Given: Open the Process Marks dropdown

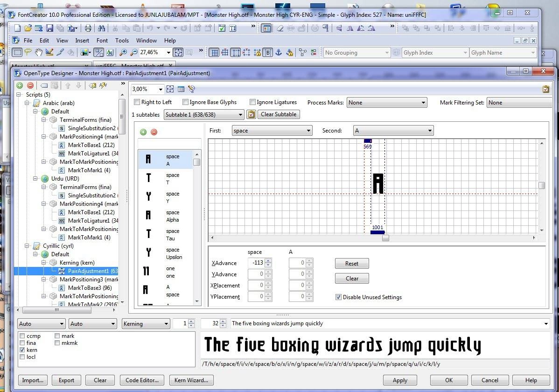Looking at the screenshot, I should (387, 102).
